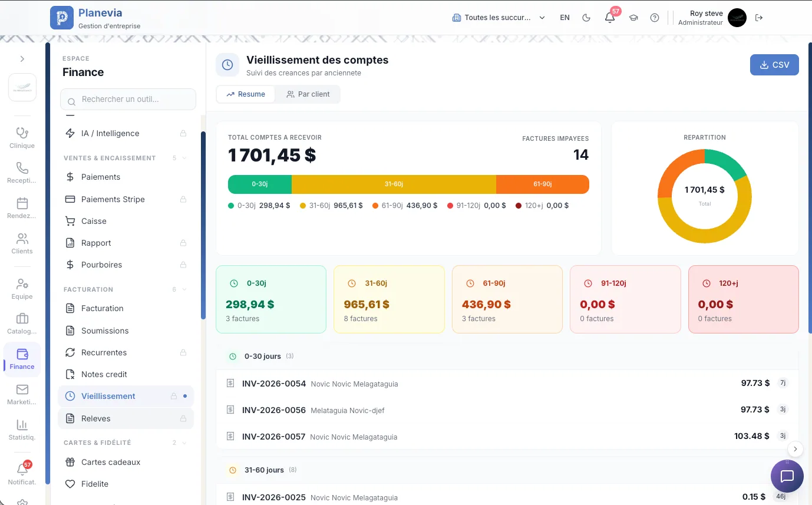812x505 pixels.
Task: Collapse the 31-60 jours group header
Action: pyautogui.click(x=507, y=470)
